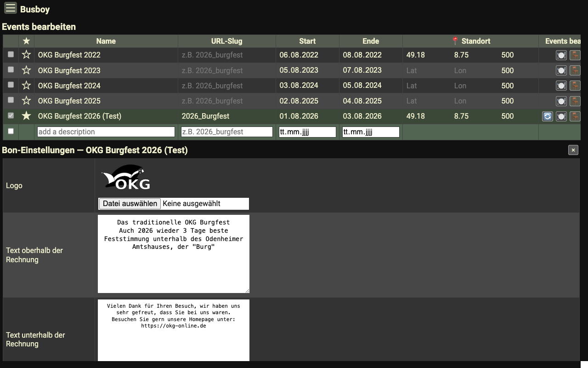The width and height of the screenshot is (588, 368).
Task: Mark OKG Burgfest 2024 as favorite
Action: (26, 86)
